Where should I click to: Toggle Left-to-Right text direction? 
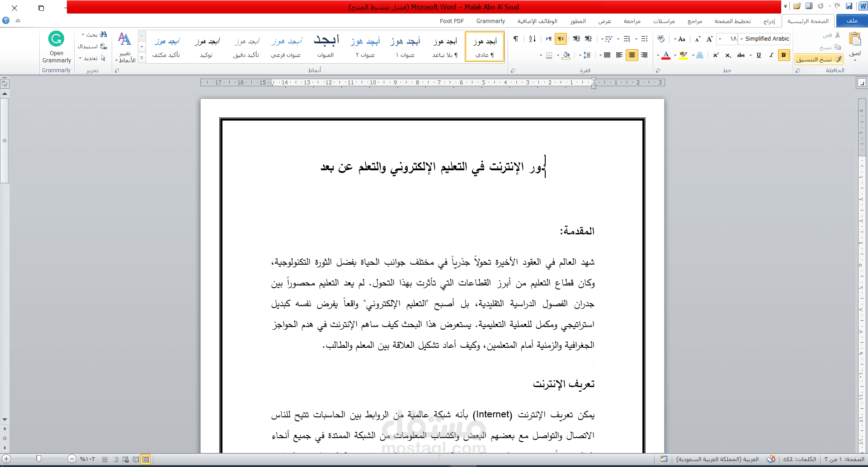point(548,39)
